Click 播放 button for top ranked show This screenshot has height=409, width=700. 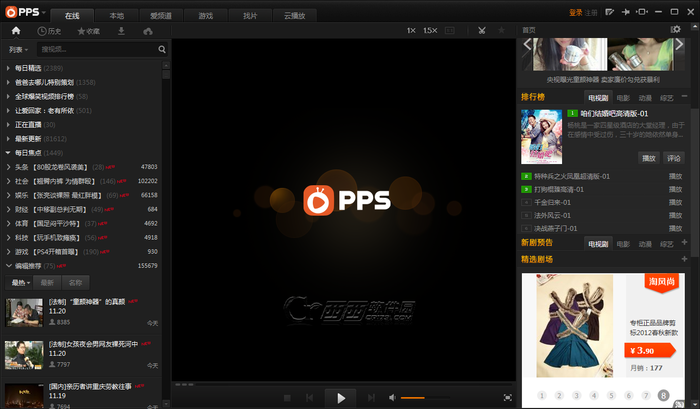tap(648, 158)
